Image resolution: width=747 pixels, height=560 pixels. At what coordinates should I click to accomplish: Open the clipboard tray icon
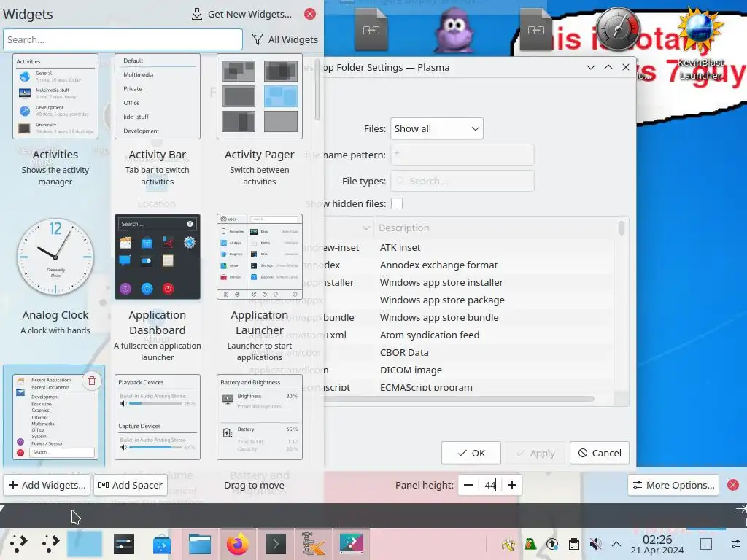point(574,543)
